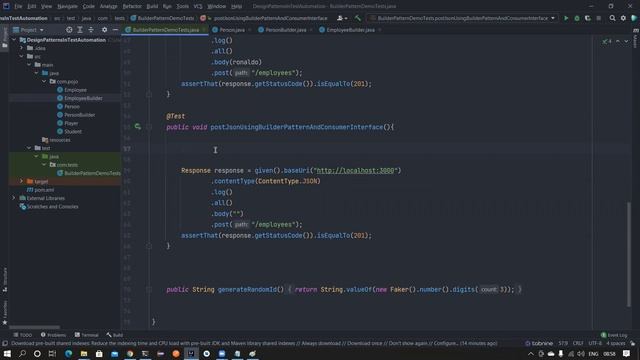Open Project panel options gear
The image size is (640, 360).
point(104,30)
